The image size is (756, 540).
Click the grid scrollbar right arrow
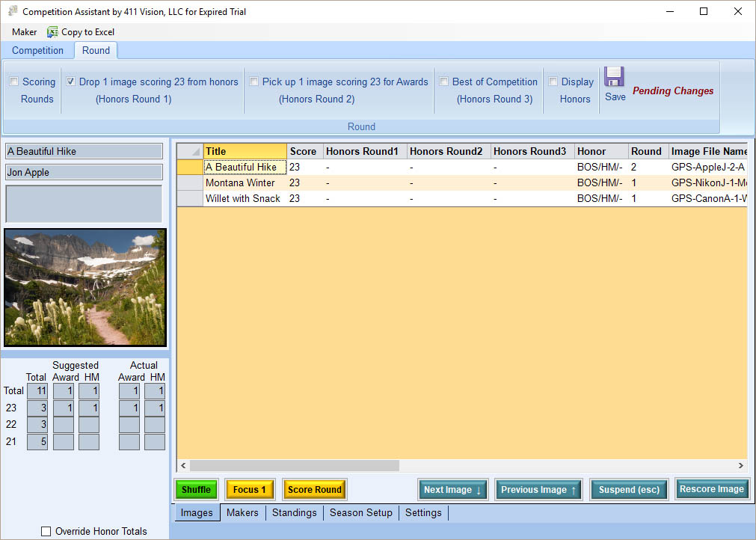(x=740, y=465)
